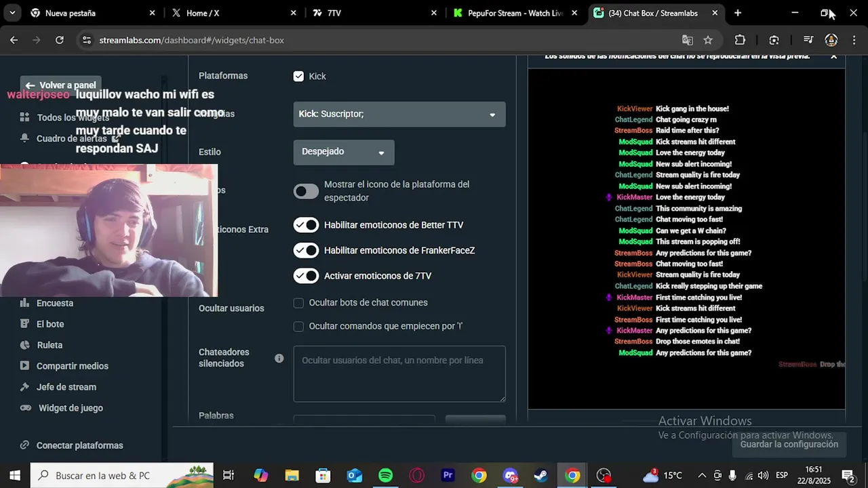
Task: Open a new browser tab
Action: [x=738, y=13]
